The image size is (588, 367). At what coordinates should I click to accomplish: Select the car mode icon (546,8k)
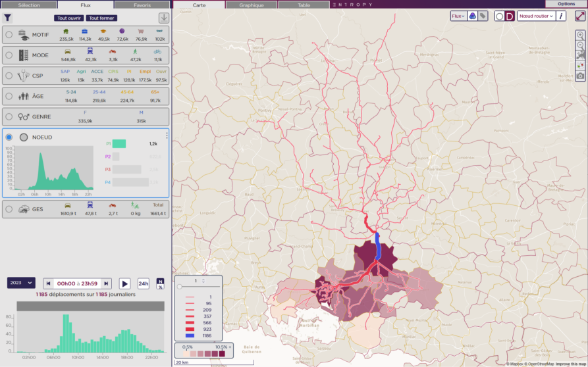(68, 52)
